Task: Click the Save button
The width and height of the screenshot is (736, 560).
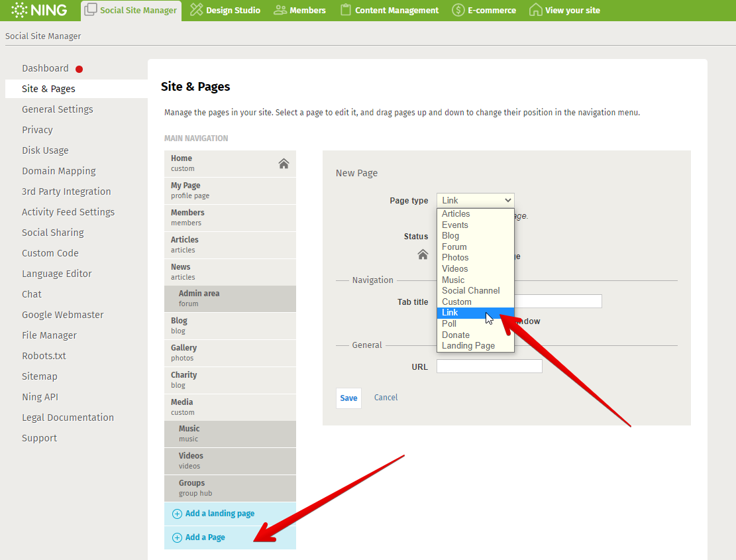Action: pos(348,398)
